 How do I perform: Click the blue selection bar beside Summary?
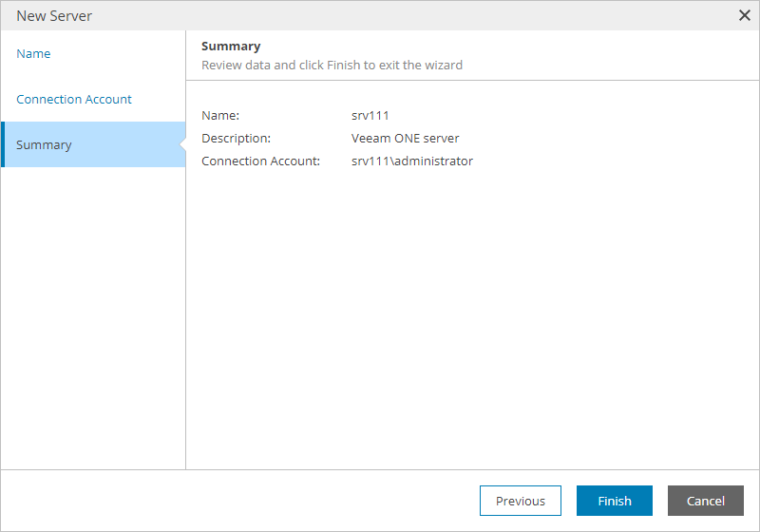tap(3, 144)
